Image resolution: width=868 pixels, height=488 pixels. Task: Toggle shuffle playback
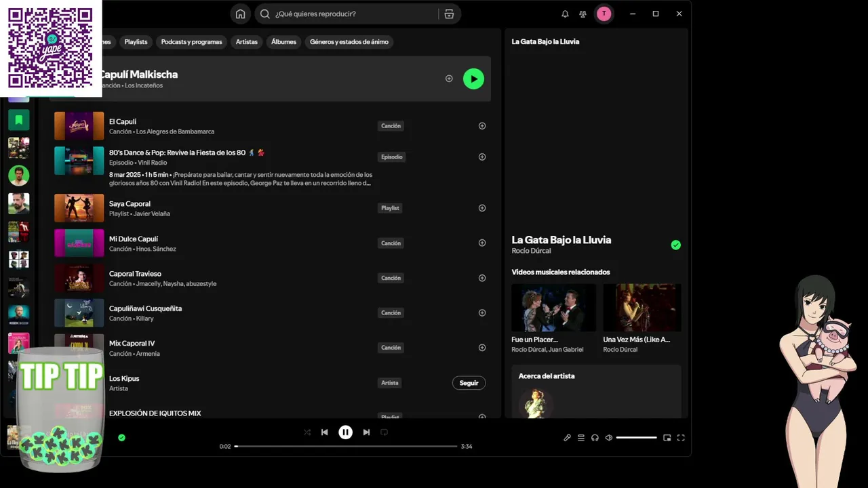307,432
